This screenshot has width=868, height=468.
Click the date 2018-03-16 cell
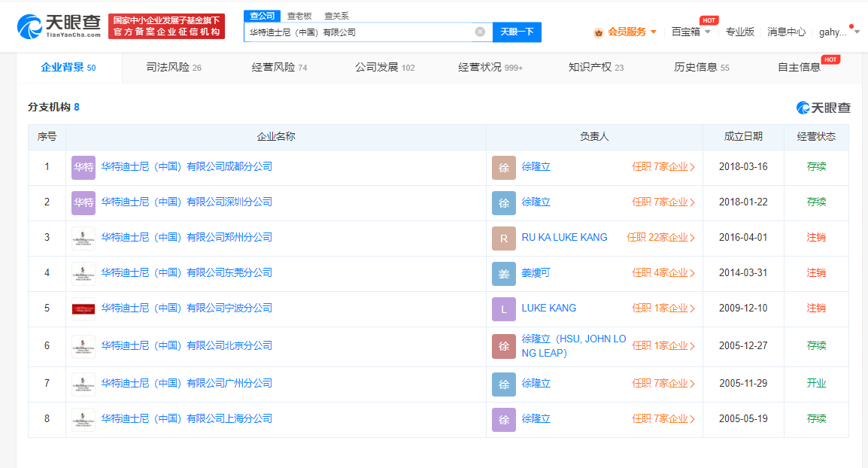743,167
